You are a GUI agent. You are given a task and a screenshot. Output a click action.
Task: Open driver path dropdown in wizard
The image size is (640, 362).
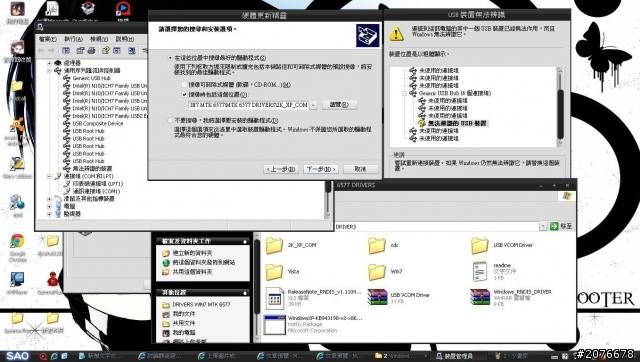[313, 105]
